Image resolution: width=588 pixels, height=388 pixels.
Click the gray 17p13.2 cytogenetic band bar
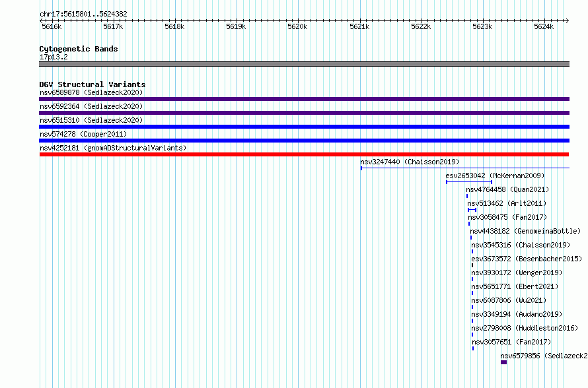tap(304, 64)
